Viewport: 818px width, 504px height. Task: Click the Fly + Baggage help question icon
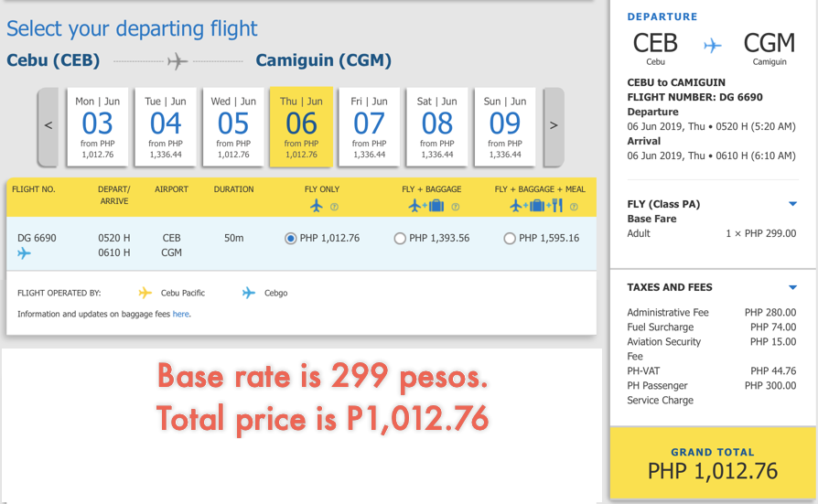(x=455, y=207)
